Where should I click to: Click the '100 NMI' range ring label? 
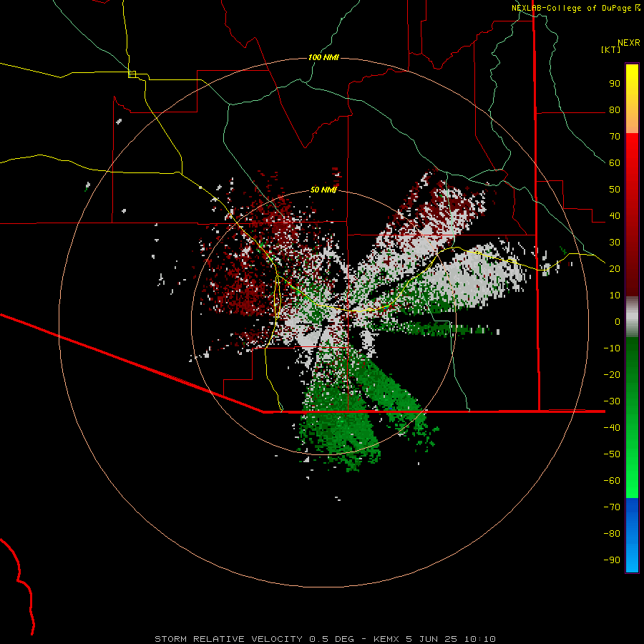point(323,57)
